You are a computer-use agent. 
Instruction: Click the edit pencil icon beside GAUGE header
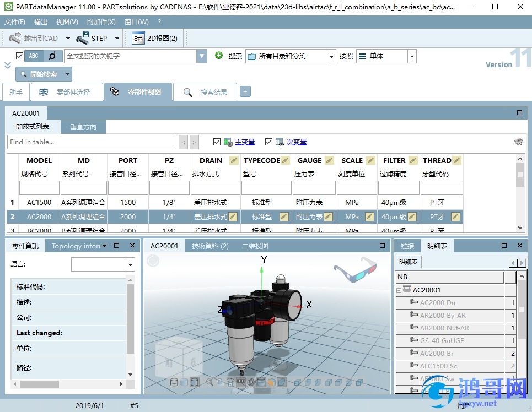[x=329, y=160]
